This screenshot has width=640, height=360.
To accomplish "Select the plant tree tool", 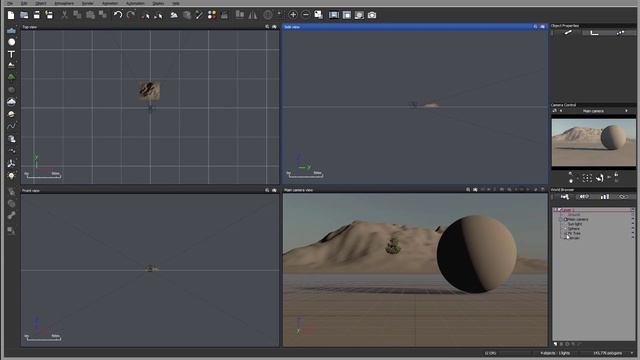I will point(11,77).
